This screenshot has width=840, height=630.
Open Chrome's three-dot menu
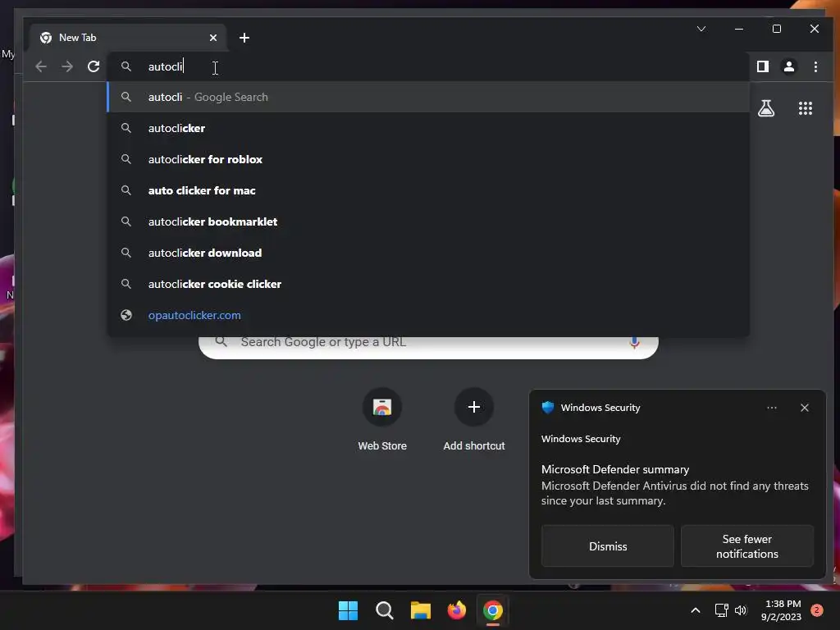coord(815,66)
